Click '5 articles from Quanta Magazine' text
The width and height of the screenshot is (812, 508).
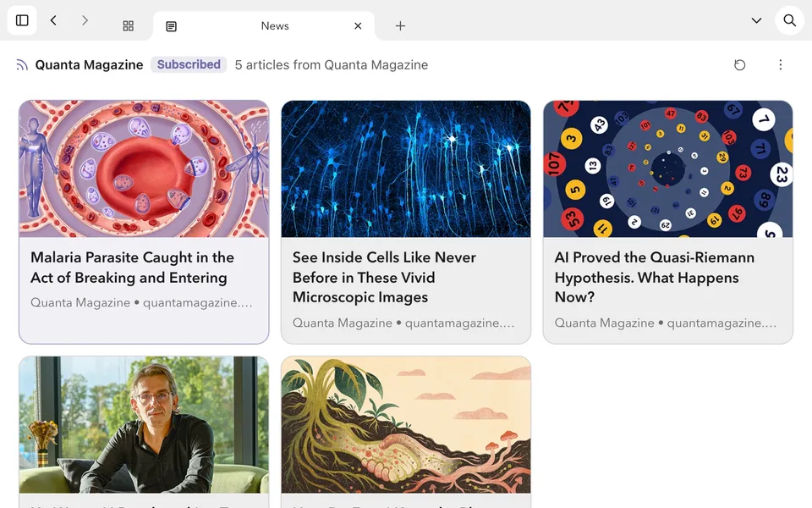point(332,65)
